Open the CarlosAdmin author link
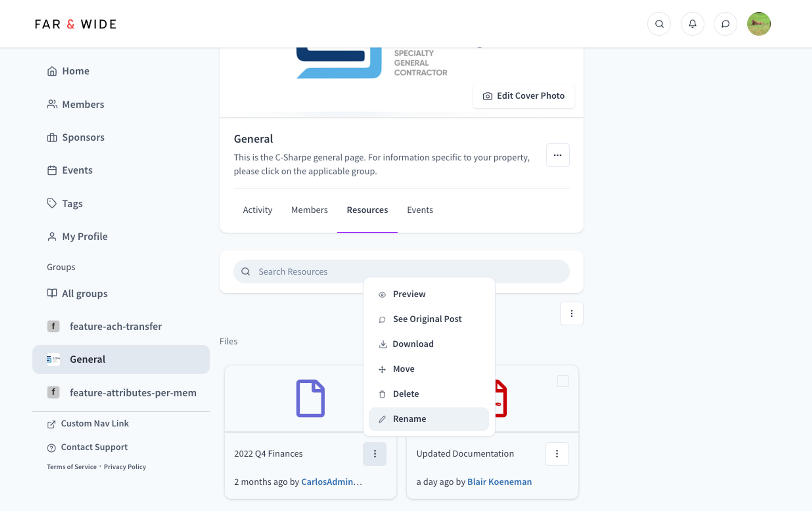Screen dimensions: 812x511 coord(331,482)
